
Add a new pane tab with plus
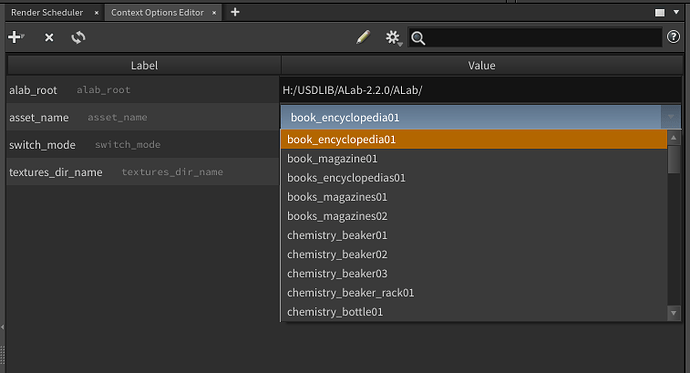tap(235, 12)
